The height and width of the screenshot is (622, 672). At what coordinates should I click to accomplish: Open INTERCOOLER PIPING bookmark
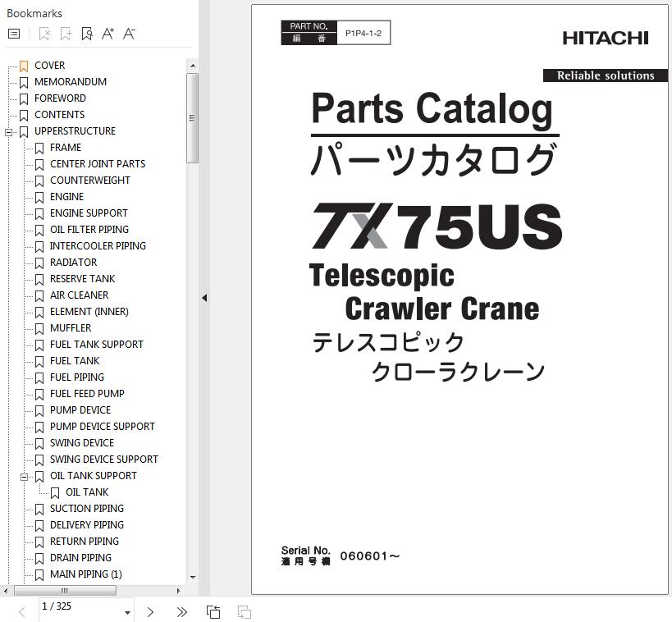click(98, 246)
